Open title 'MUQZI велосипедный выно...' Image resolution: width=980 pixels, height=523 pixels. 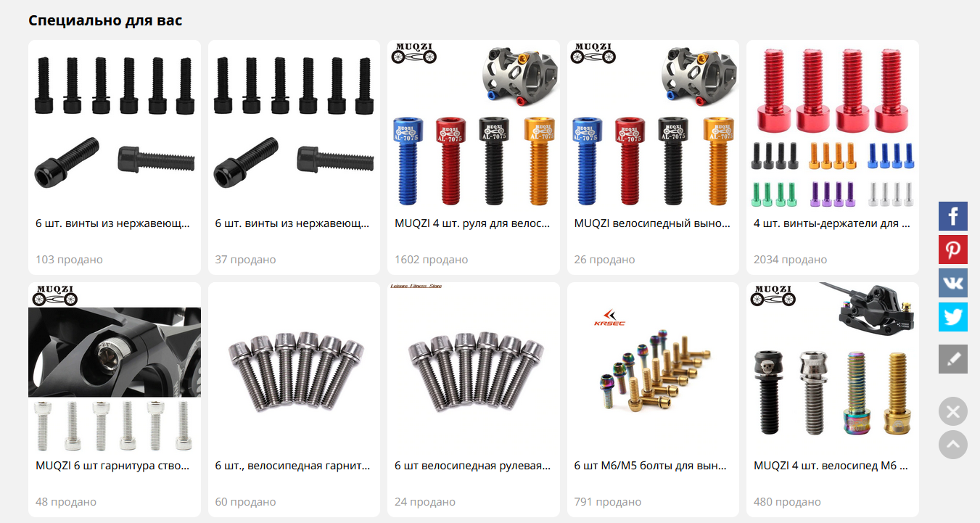click(x=652, y=223)
